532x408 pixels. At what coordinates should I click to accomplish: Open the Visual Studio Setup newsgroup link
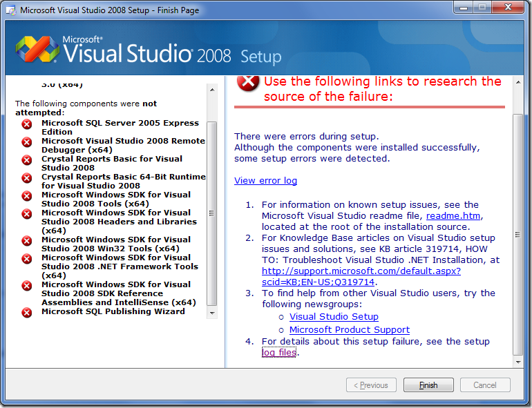334,316
